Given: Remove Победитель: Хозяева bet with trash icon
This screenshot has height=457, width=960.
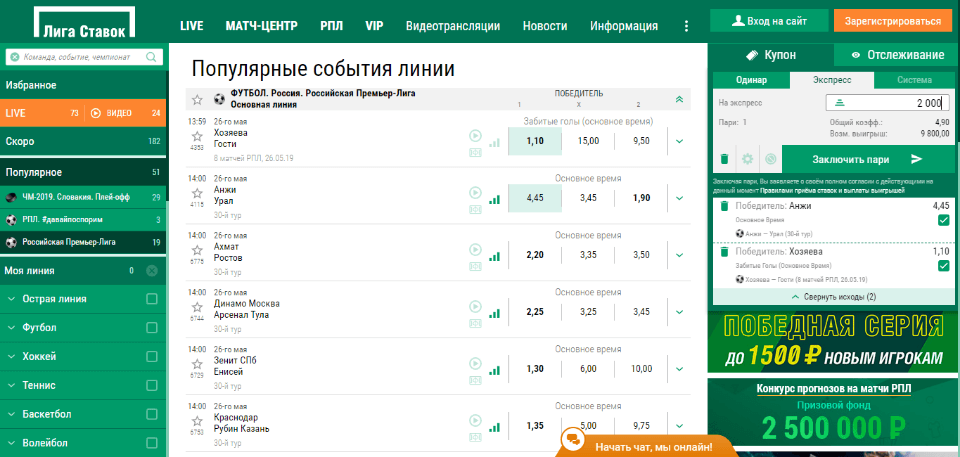Looking at the screenshot, I should [723, 252].
